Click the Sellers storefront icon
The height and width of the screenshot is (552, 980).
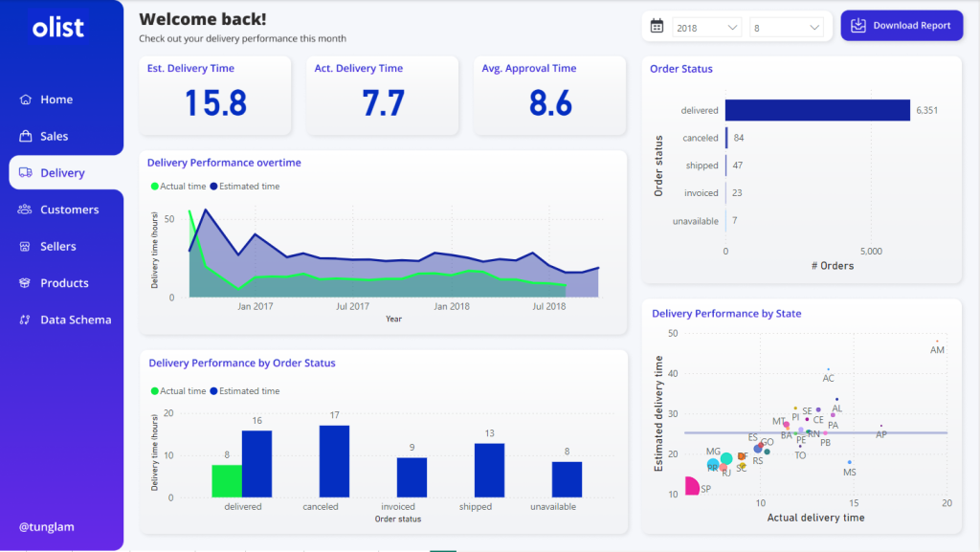click(x=25, y=247)
